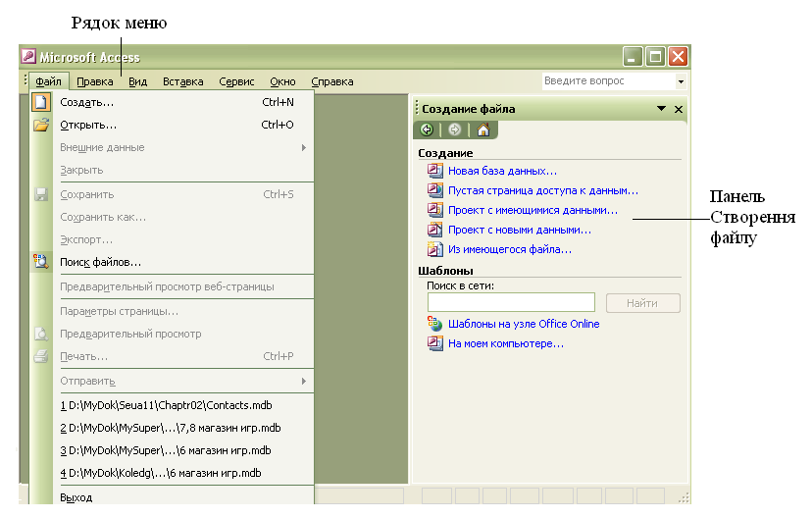
Task: Choose Создать… in the File menu
Action: [173, 102]
